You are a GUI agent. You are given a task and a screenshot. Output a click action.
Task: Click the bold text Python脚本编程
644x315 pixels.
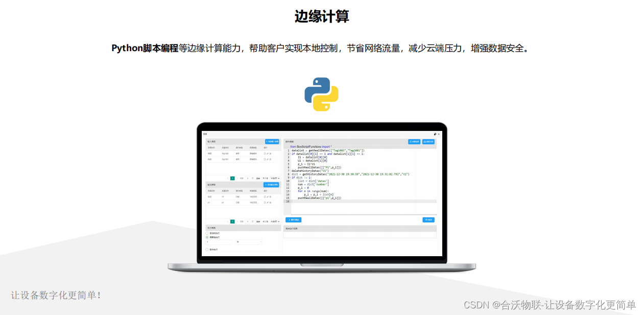(x=145, y=49)
